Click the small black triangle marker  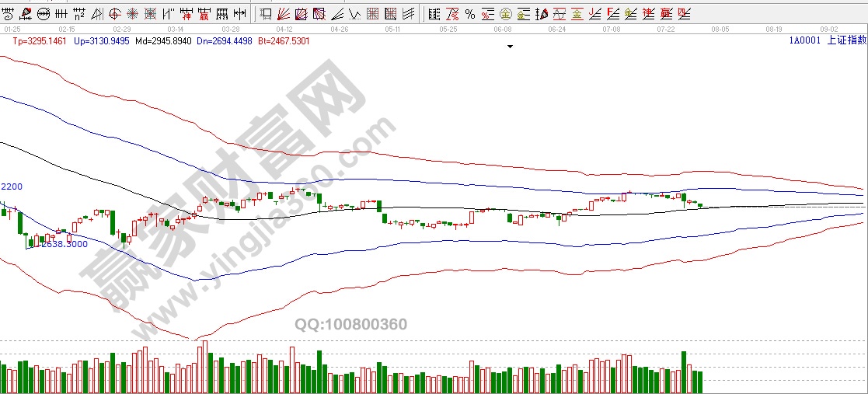[510, 47]
